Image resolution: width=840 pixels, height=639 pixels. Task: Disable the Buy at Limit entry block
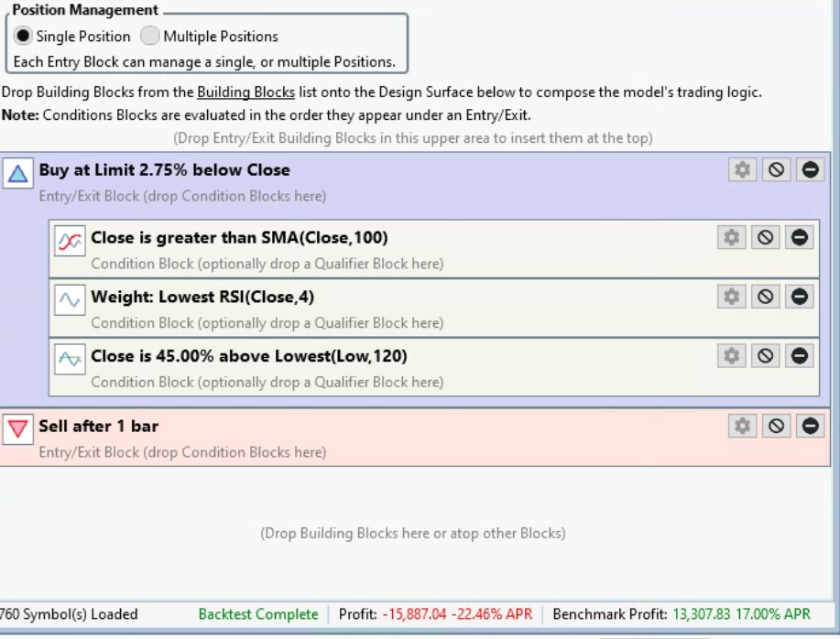(x=777, y=169)
